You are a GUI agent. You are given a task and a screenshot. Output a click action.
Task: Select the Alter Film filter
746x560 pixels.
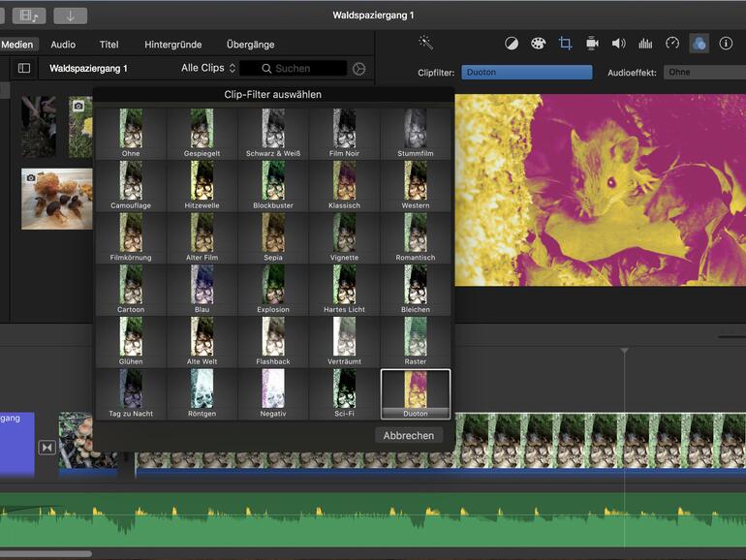click(x=202, y=237)
